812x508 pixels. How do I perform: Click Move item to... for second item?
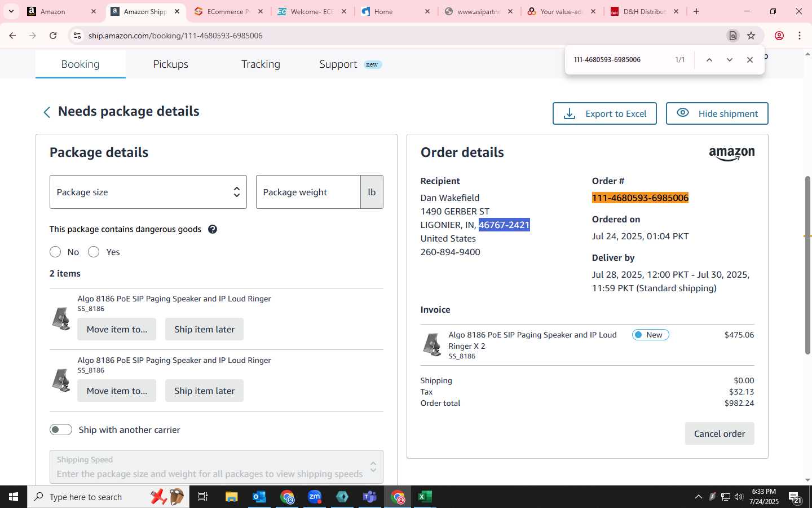117,391
